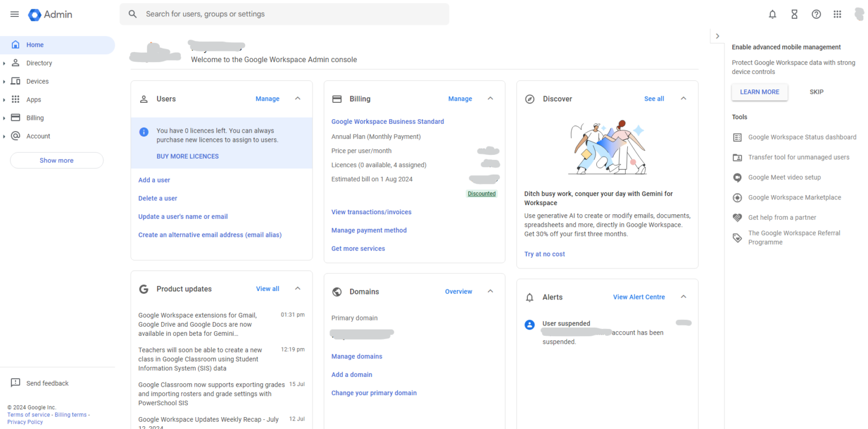Screen dimensions: 868x429
Task: Open the main navigation hamburger menu
Action: 14,14
